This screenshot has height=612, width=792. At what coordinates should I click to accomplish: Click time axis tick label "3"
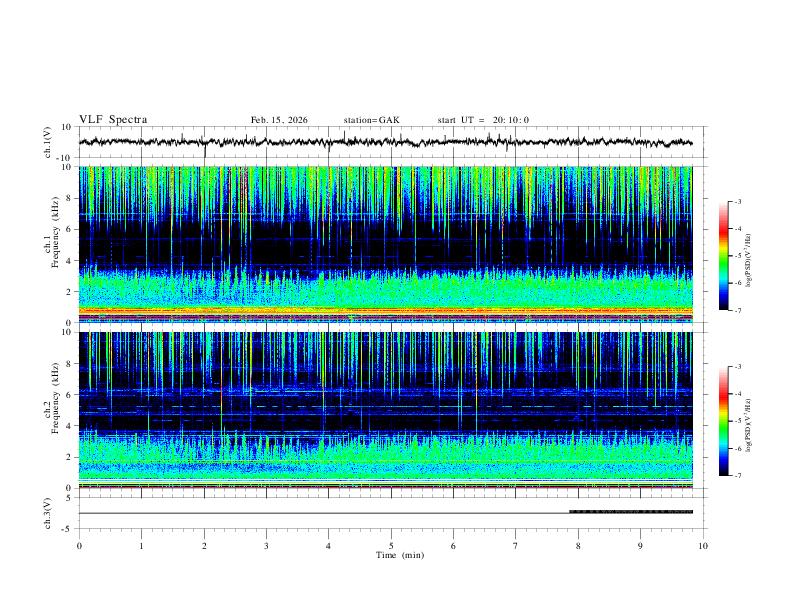[266, 546]
